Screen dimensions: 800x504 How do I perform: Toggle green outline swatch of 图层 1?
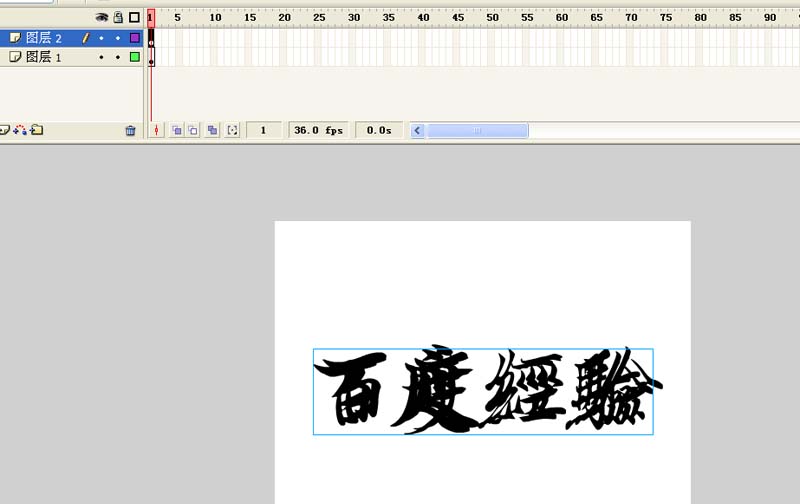pyautogui.click(x=135, y=57)
